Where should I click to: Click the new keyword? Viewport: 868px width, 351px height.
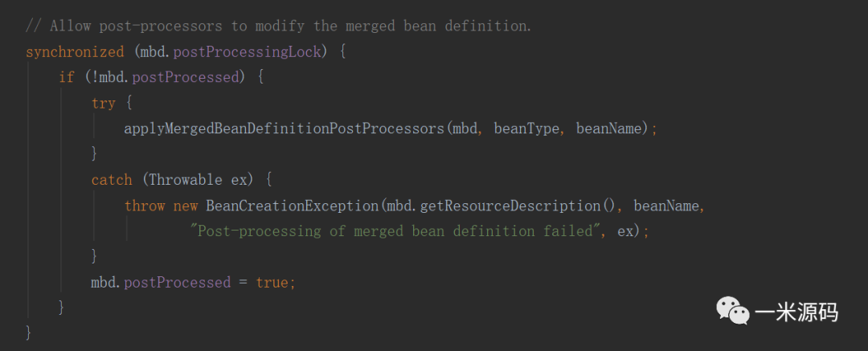[x=186, y=206]
